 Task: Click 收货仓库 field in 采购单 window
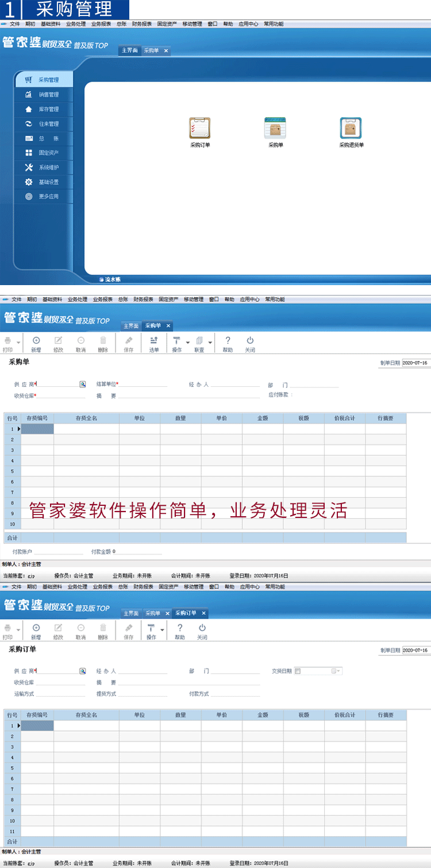[x=61, y=395]
